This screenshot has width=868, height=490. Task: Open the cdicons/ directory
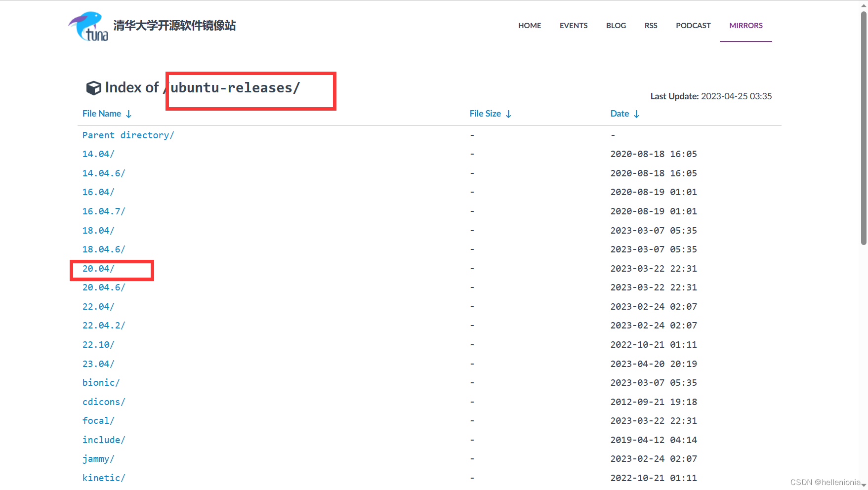[104, 402]
